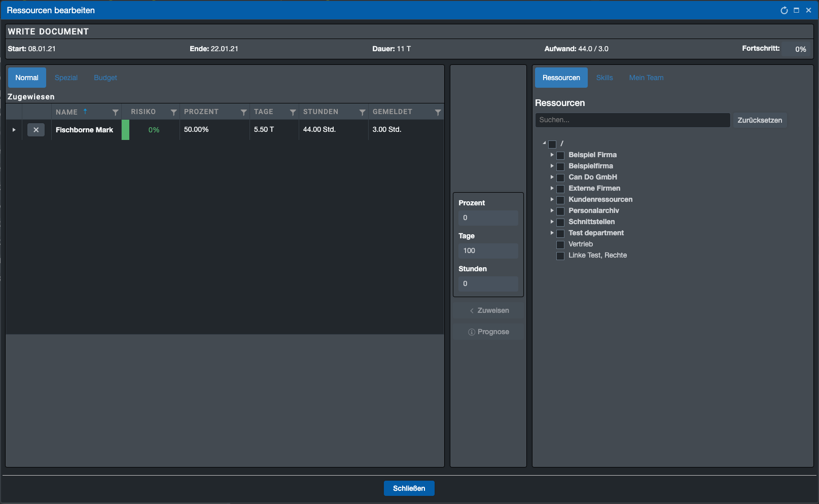Check the Kundenressourcen checkbox
819x504 pixels.
pyautogui.click(x=560, y=200)
